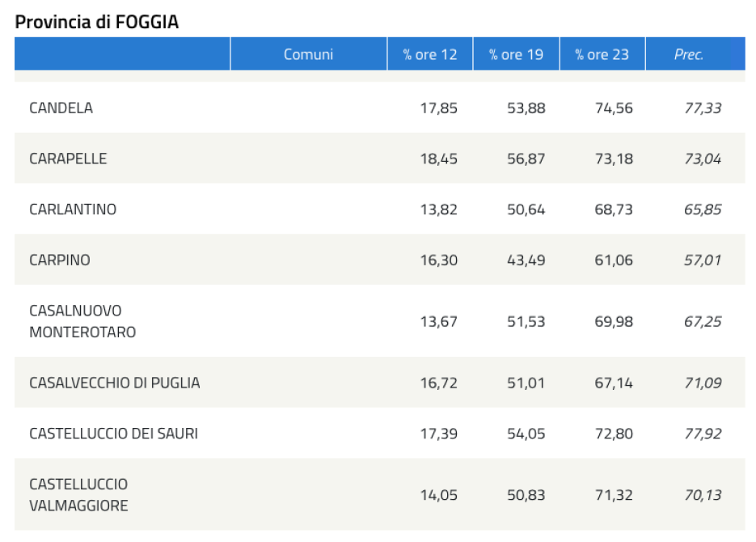Viewport: 756px width, 542px height.
Task: Select the % ore 12 column header
Action: 429,54
